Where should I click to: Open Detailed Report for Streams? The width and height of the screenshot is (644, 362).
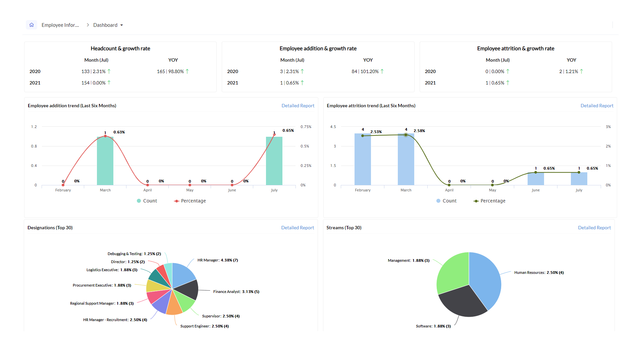click(594, 228)
